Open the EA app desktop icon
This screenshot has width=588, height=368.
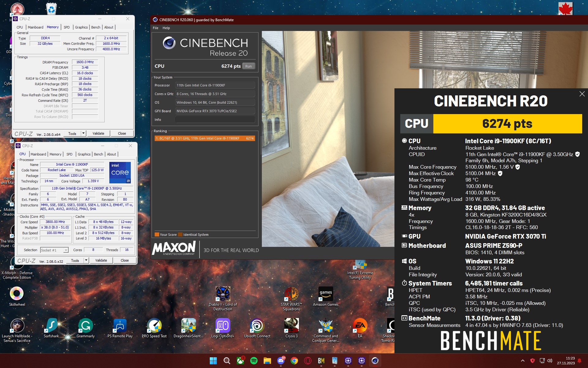point(360,328)
